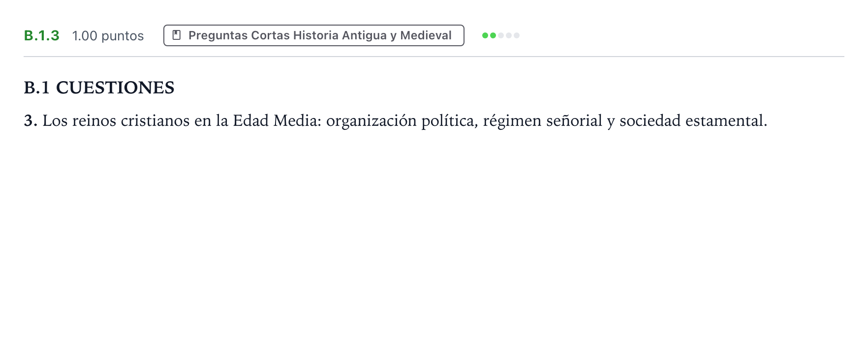Select the B.1 CUESTIONES heading
The width and height of the screenshot is (868, 360).
click(99, 88)
